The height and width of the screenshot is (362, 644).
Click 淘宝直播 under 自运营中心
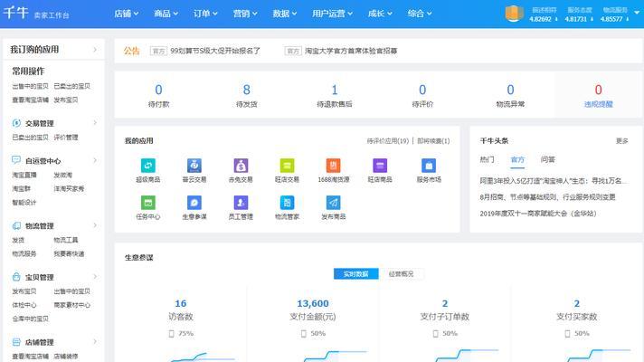[24, 175]
